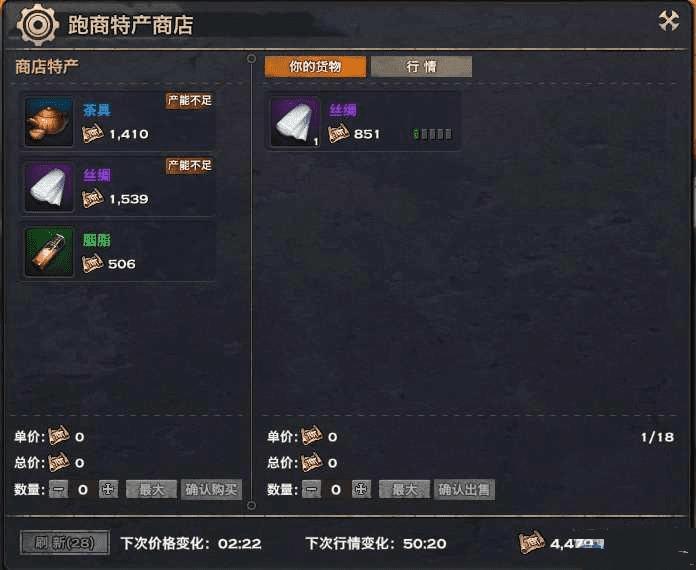
Task: Increase sell quantity with plus button
Action: 361,490
